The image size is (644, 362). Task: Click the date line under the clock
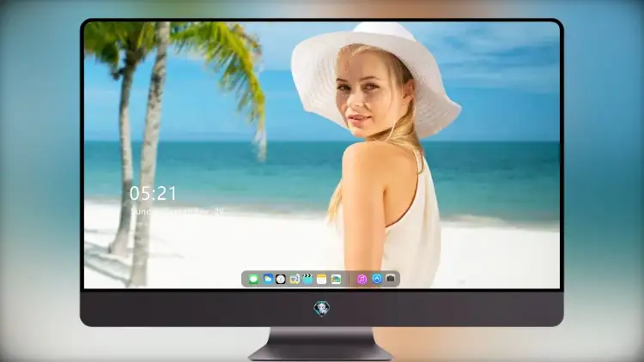[177, 211]
